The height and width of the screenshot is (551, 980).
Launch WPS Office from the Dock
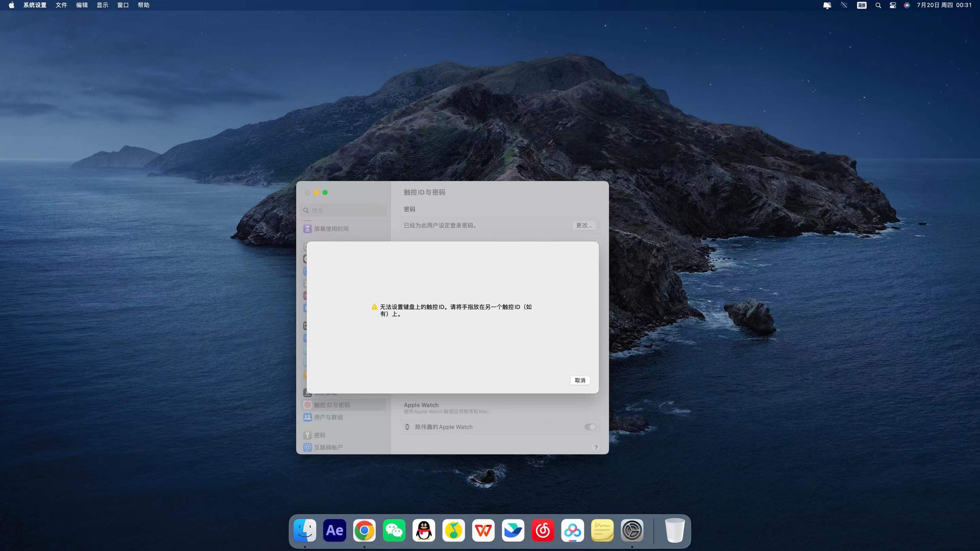point(483,530)
